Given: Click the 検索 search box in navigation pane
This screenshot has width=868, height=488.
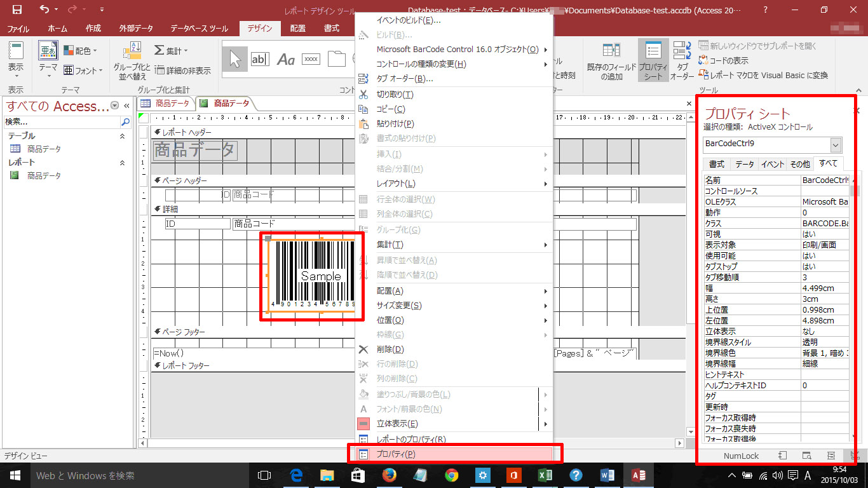Looking at the screenshot, I should click(x=62, y=121).
